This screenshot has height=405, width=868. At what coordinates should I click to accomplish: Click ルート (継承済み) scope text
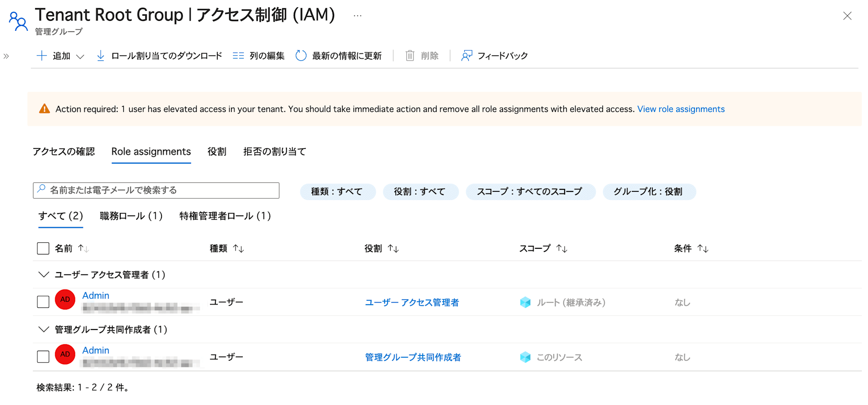pos(571,302)
